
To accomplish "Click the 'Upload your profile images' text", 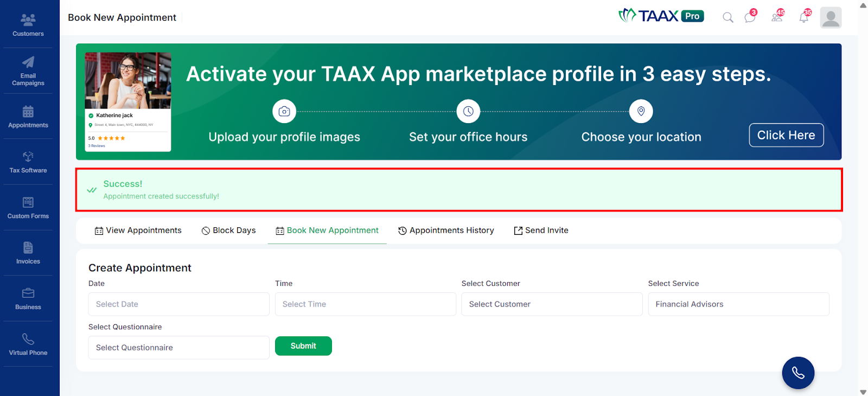I will 284,137.
